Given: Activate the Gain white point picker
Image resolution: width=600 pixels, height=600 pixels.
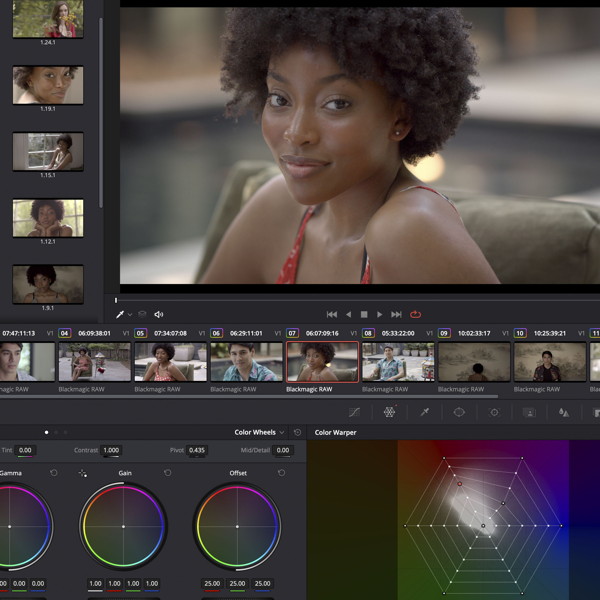Looking at the screenshot, I should click(x=83, y=473).
